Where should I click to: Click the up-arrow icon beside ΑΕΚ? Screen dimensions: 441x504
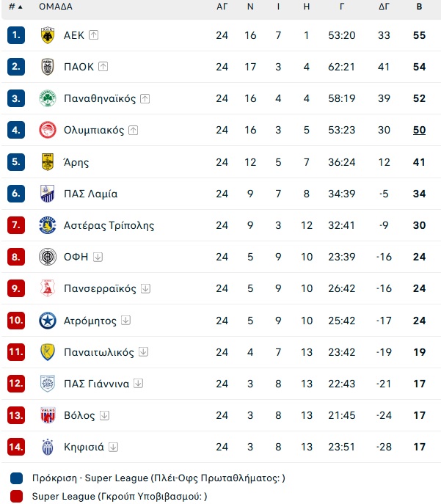click(93, 34)
